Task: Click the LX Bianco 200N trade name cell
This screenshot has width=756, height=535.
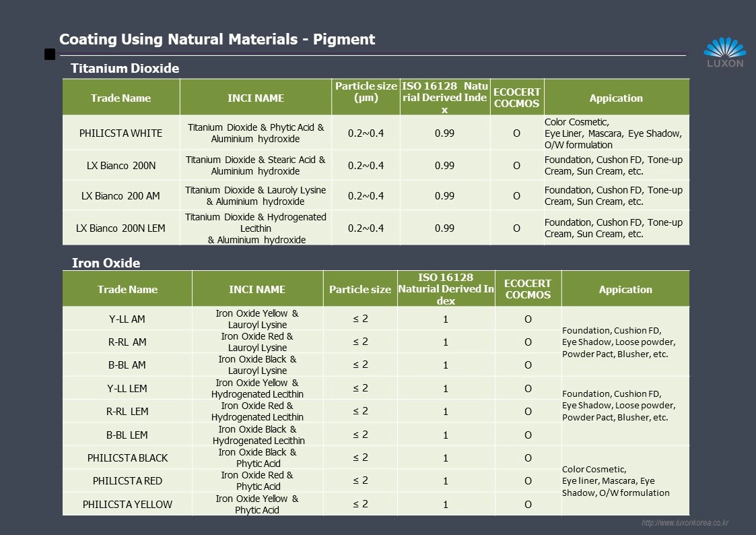Action: pos(121,165)
